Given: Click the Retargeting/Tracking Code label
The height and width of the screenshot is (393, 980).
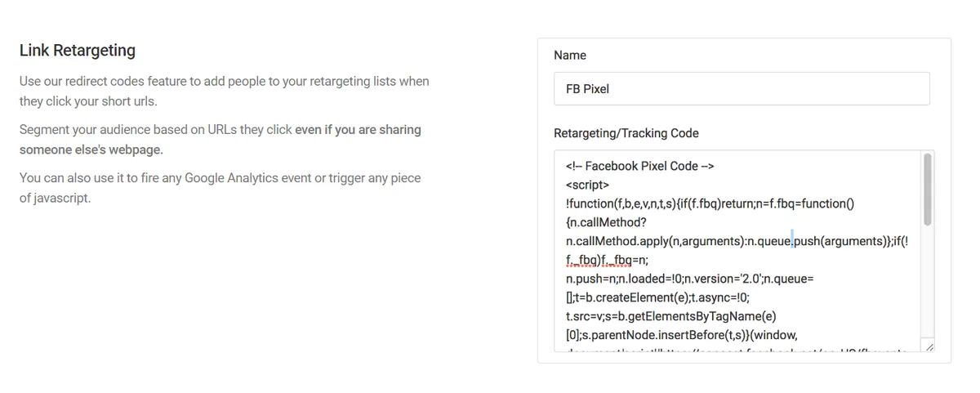Looking at the screenshot, I should point(626,133).
